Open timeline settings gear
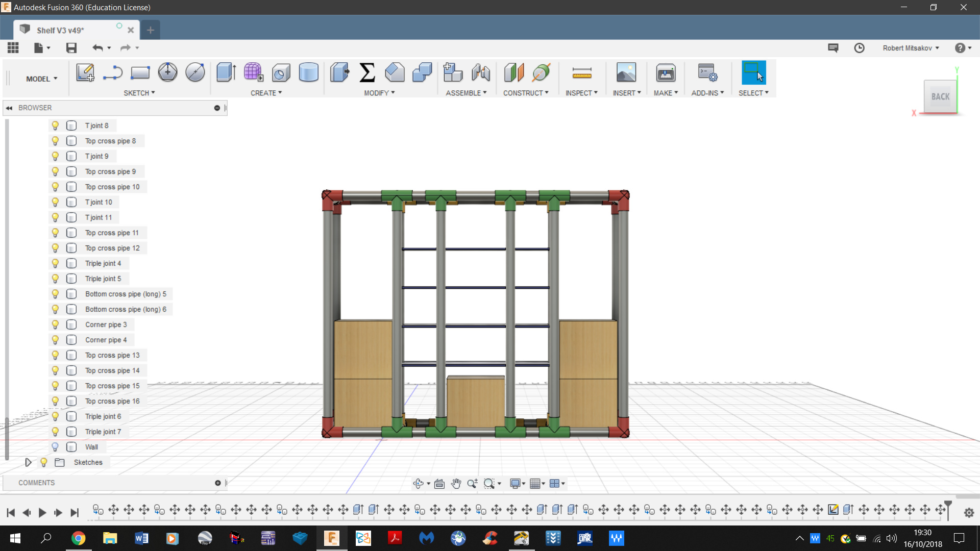The image size is (980, 551). [x=969, y=513]
